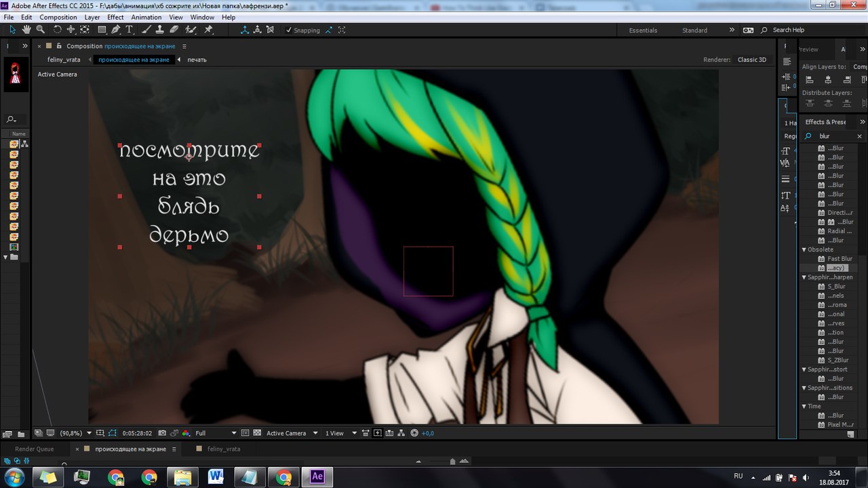
Task: Toggle Pixel Aspect Ratio Correction
Action: (365, 433)
